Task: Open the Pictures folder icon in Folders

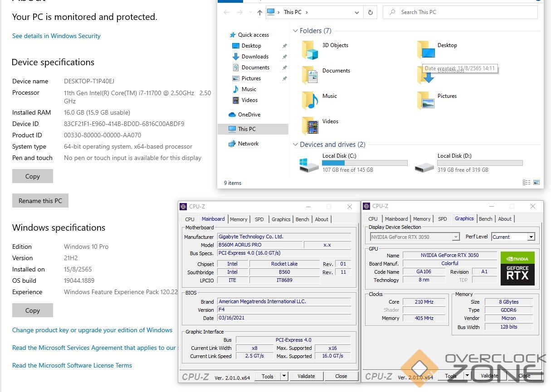Action: [426, 101]
